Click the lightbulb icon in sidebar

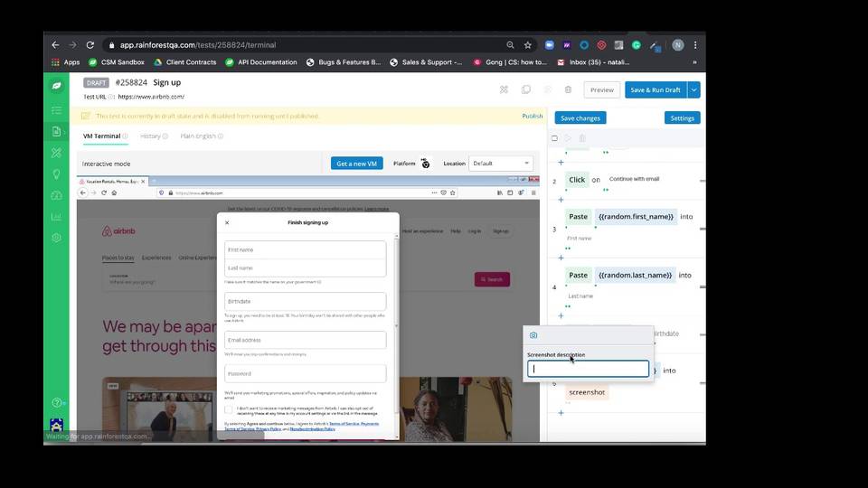point(56,174)
